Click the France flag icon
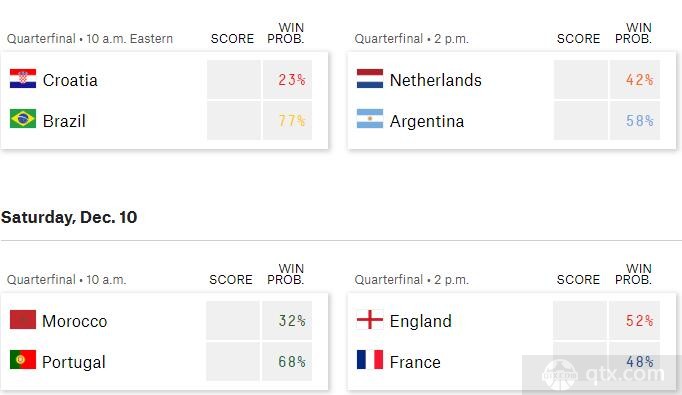This screenshot has width=682, height=395. (370, 360)
